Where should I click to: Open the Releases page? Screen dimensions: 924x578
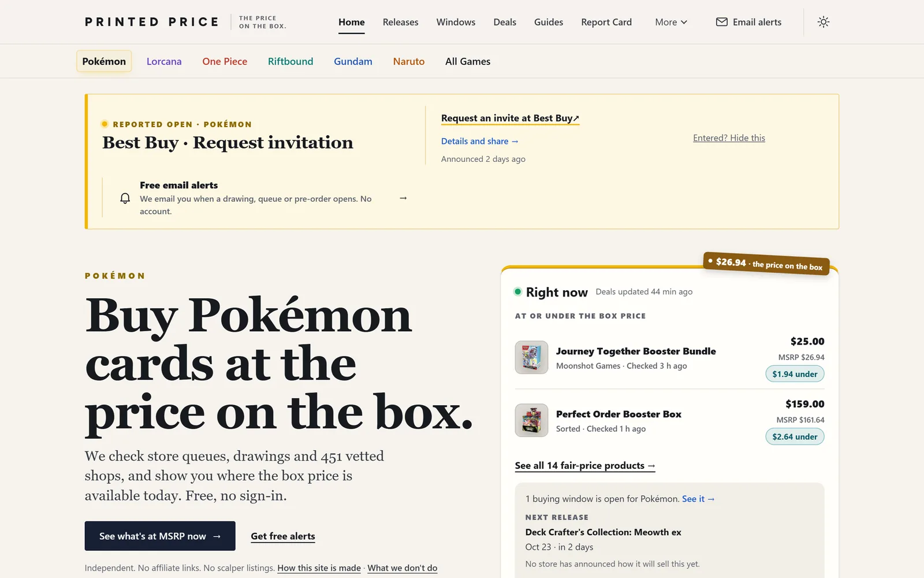400,22
